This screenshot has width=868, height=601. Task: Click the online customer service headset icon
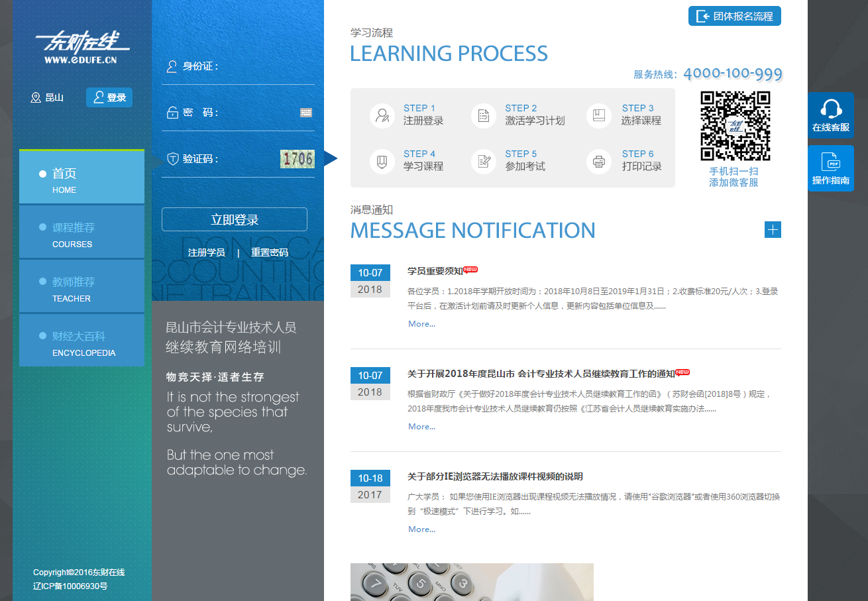click(831, 109)
